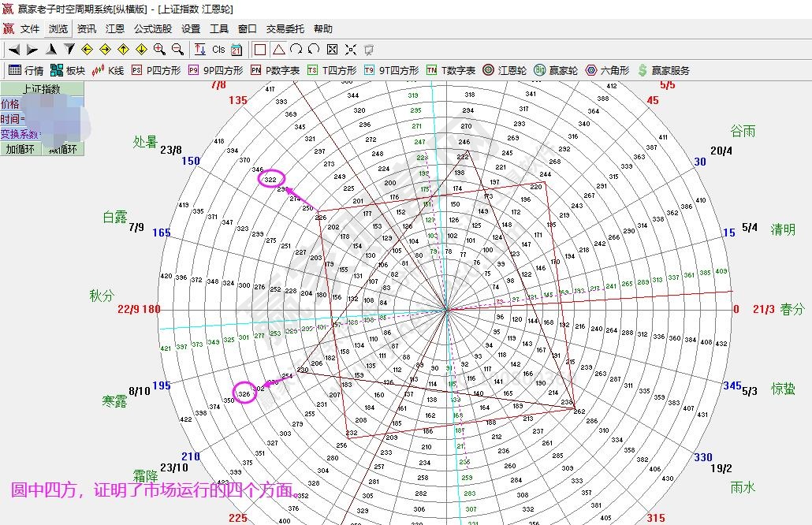Click the 加循环 button
812x525 pixels.
(x=21, y=149)
